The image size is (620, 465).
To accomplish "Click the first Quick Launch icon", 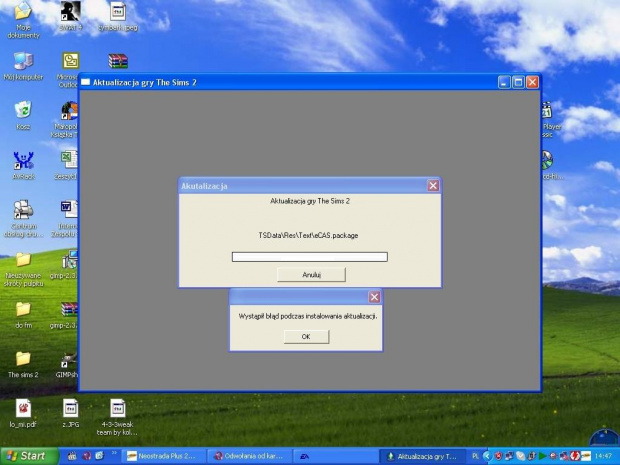I will [72, 456].
